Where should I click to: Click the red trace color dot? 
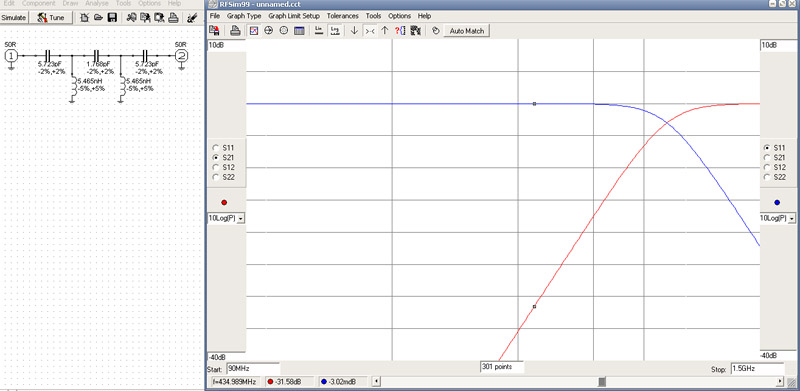pos(224,203)
